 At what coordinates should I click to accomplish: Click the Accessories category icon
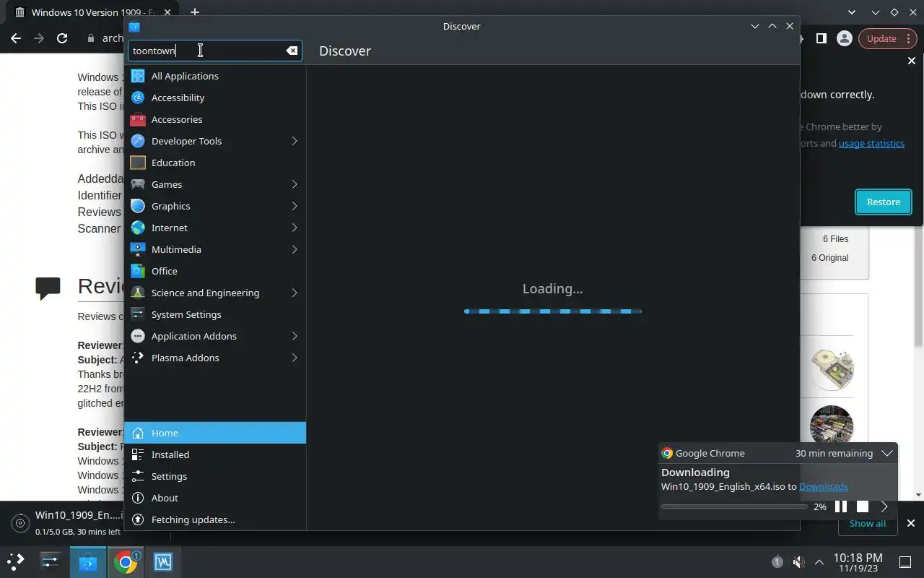point(138,119)
